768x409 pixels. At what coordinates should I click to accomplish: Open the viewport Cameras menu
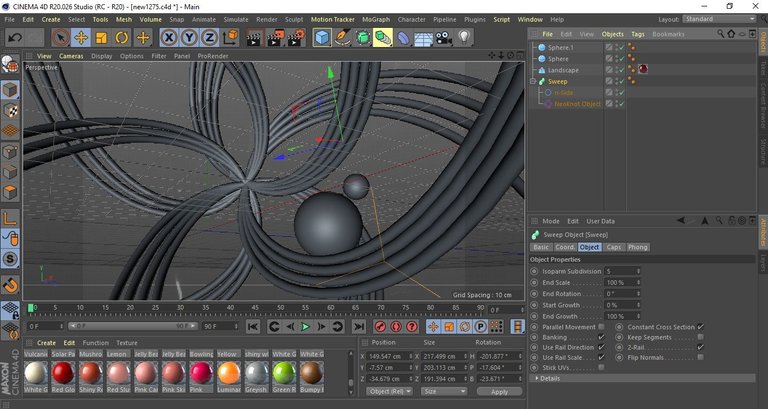point(71,56)
